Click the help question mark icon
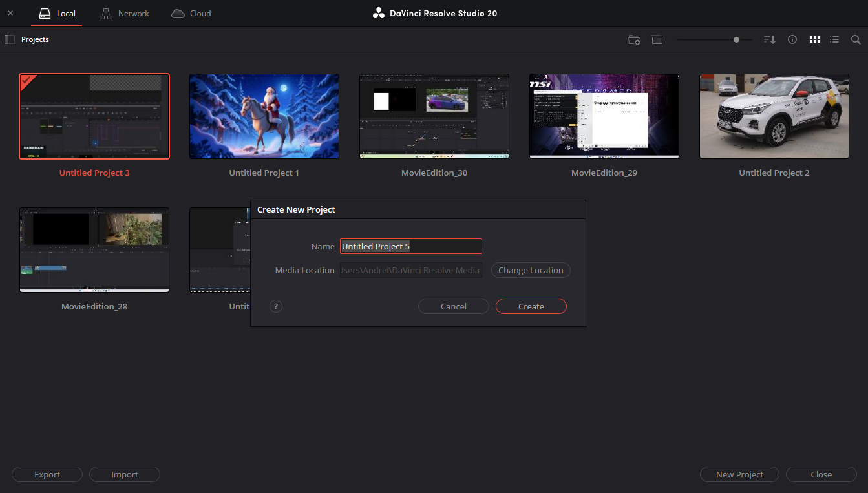 [x=276, y=306]
